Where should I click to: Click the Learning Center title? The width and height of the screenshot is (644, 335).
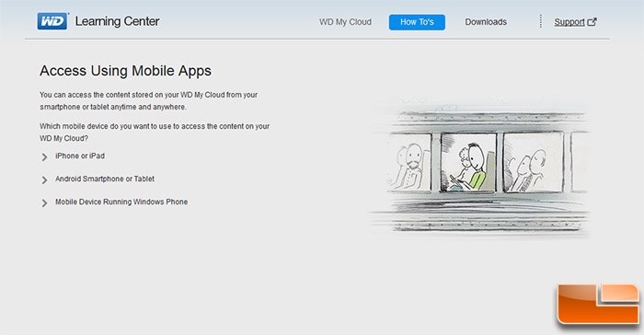(x=117, y=21)
